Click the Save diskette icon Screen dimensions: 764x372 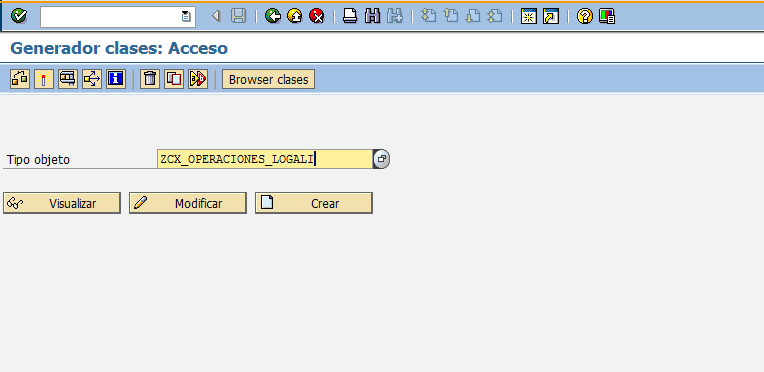(x=238, y=17)
